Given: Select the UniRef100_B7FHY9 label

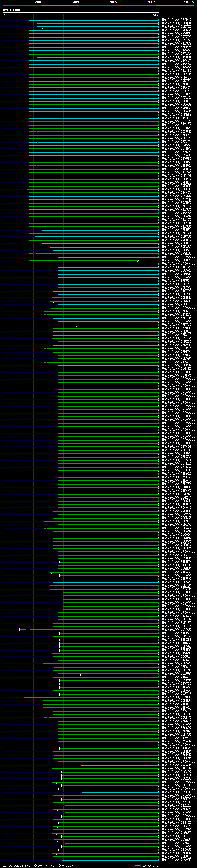Looking at the screenshot, I should 176,260.
